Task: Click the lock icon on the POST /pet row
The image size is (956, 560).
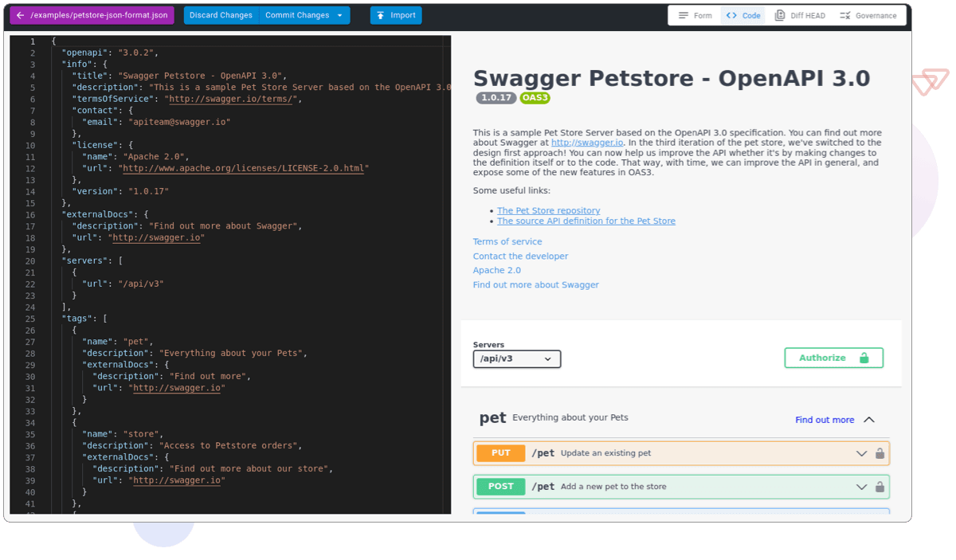Action: click(x=880, y=487)
